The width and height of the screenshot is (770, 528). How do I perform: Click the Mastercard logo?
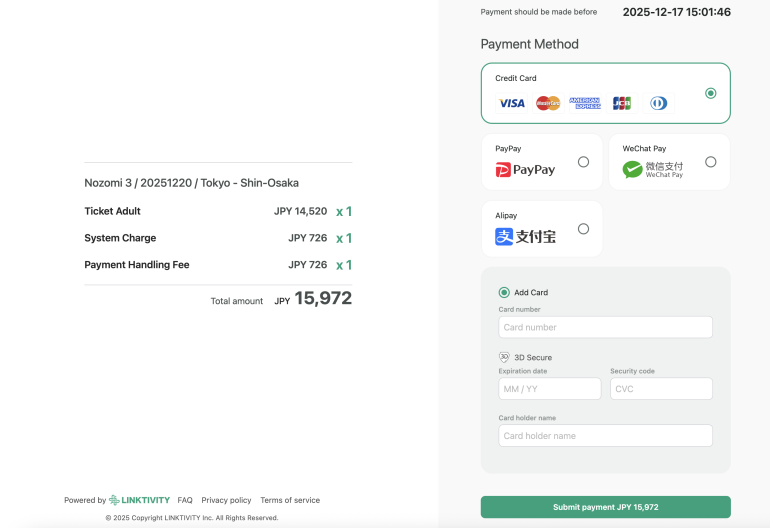pos(548,103)
